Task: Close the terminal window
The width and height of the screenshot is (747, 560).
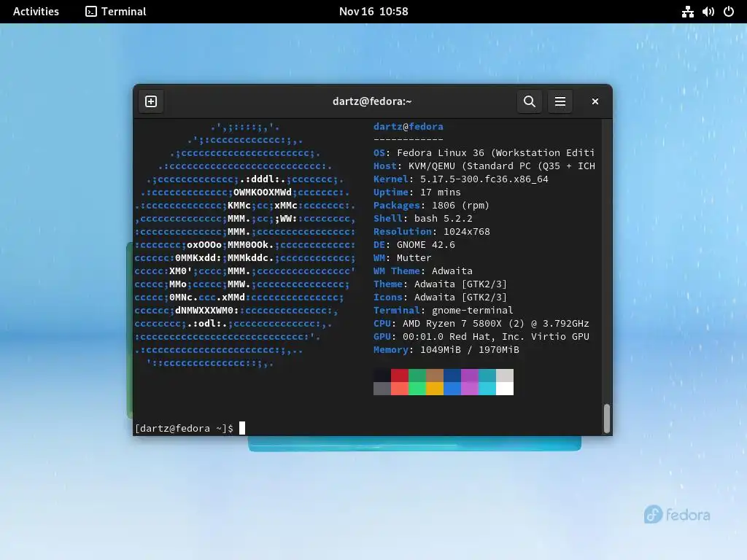Action: point(595,101)
